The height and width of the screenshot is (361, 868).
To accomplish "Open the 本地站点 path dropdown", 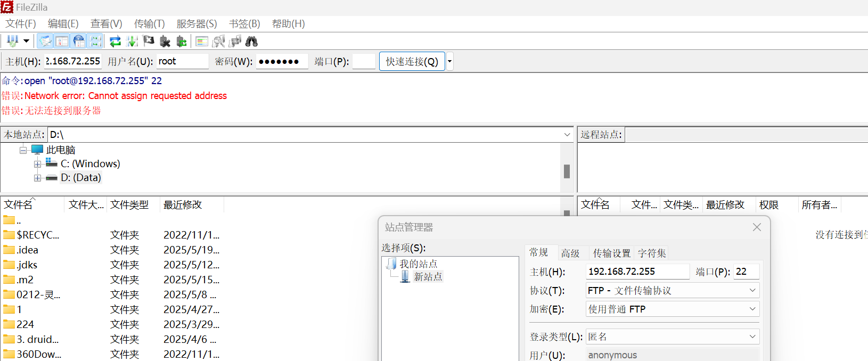I will coord(567,135).
